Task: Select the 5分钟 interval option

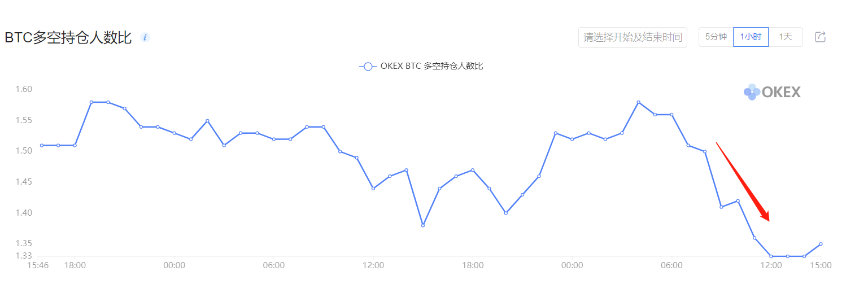Action: point(716,37)
